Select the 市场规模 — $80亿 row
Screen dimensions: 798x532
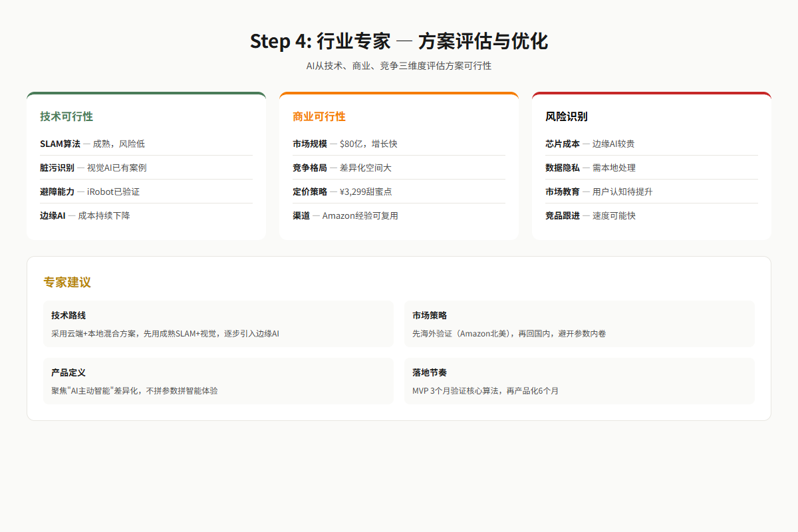click(399, 144)
